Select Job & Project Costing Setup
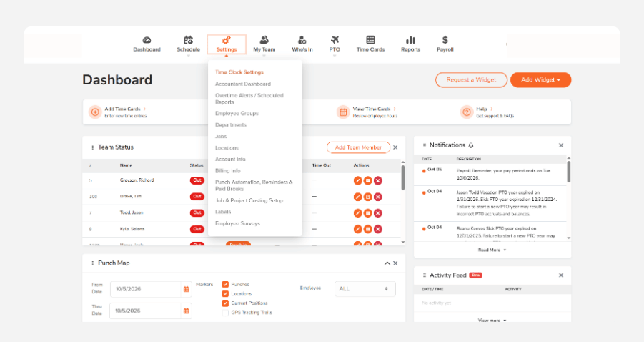Viewport: 644px width, 342px height. coord(249,200)
